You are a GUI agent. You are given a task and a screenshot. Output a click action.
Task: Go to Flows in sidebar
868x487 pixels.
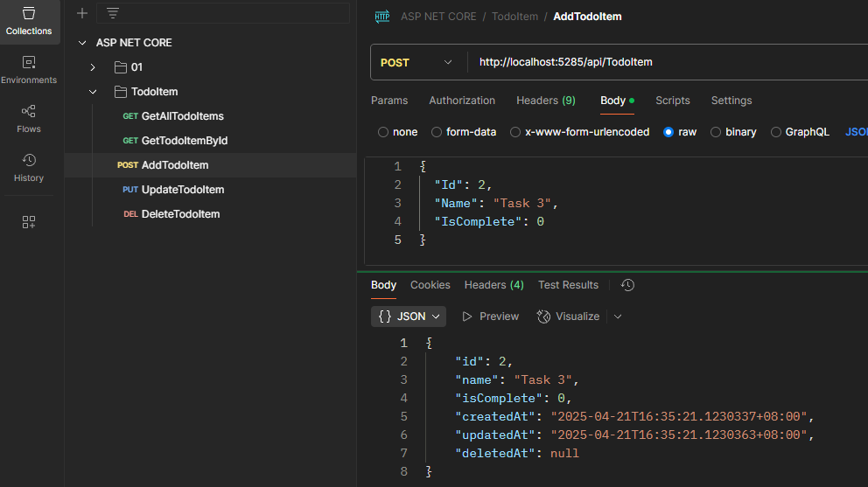coord(29,119)
